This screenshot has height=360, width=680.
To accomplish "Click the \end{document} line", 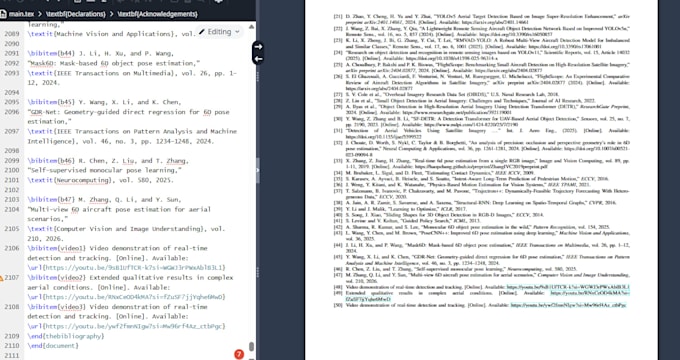I will pyautogui.click(x=53, y=346).
